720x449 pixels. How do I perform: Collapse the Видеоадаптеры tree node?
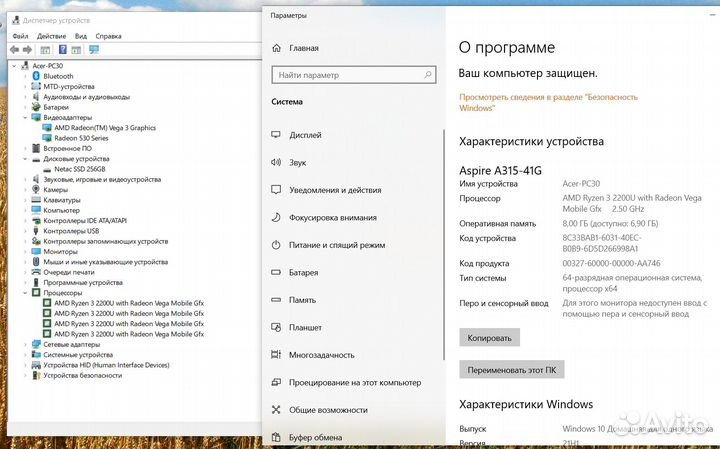point(25,117)
